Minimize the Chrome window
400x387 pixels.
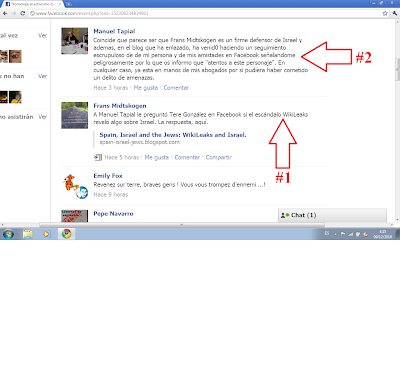coord(374,3)
